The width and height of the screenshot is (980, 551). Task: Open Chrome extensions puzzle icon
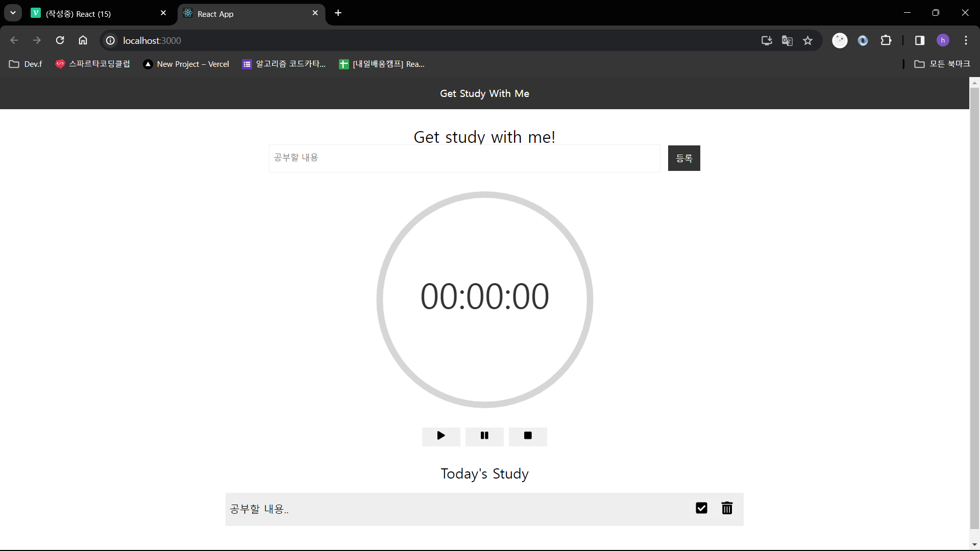click(886, 40)
